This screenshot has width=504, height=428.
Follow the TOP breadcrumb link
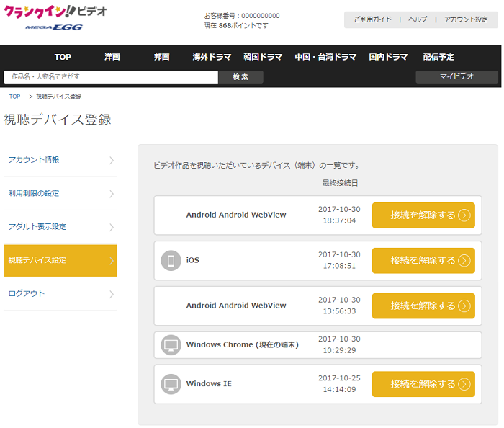[14, 97]
